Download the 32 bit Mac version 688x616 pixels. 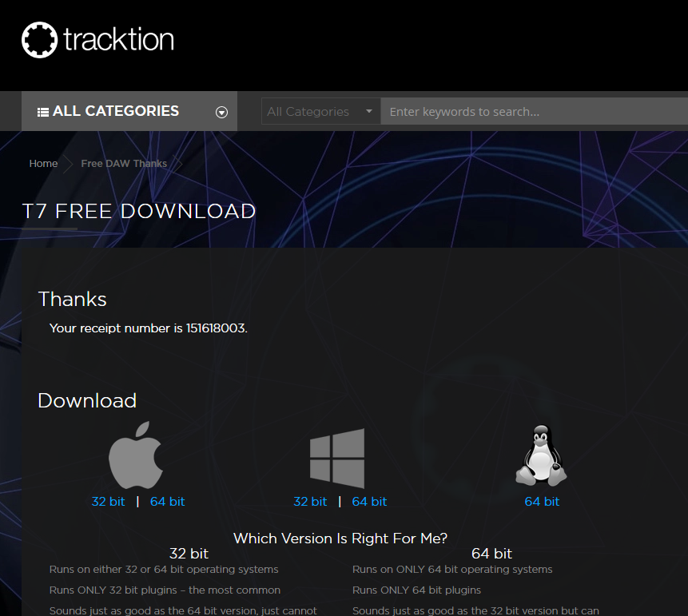pyautogui.click(x=108, y=502)
